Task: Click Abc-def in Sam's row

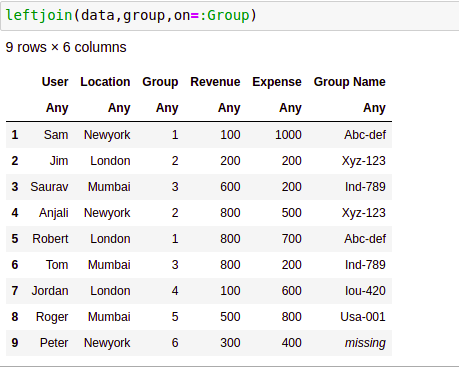Action: tap(365, 135)
